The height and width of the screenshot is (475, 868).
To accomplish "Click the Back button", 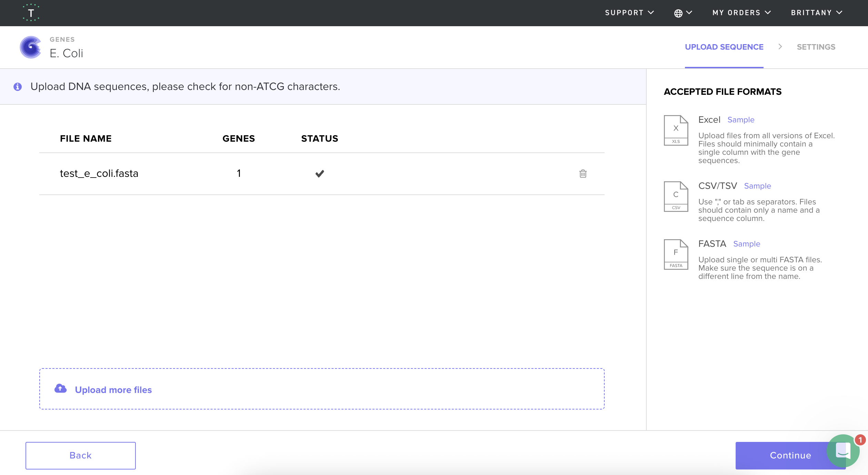I will 81,455.
